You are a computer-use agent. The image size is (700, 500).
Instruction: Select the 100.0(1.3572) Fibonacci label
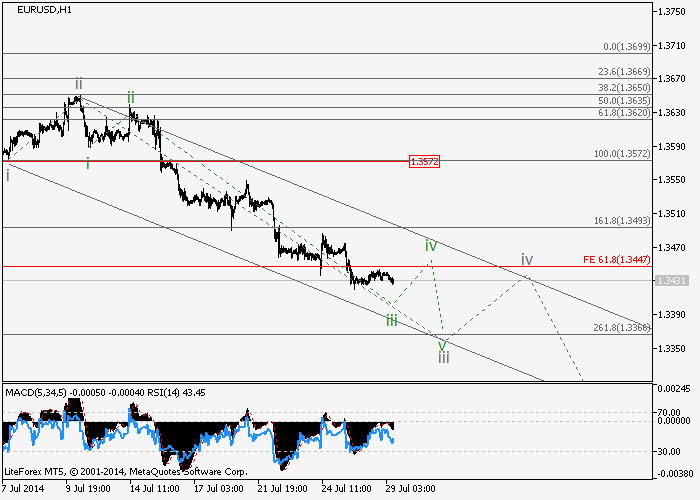coord(623,154)
